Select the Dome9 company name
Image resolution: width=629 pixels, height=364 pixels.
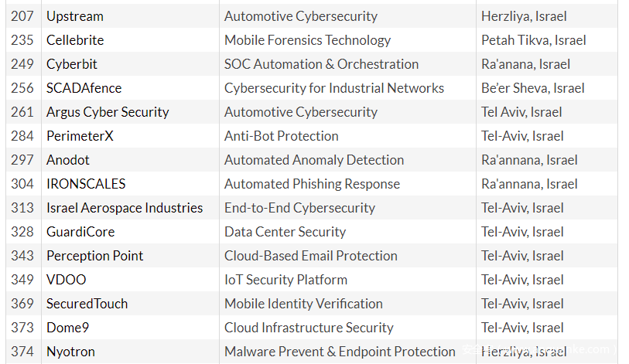coord(68,328)
